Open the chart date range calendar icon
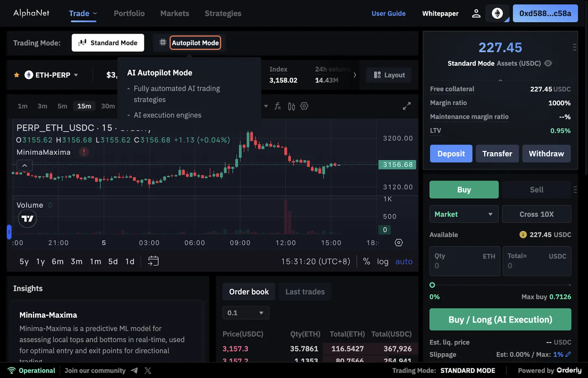The width and height of the screenshot is (588, 378). pos(153,261)
